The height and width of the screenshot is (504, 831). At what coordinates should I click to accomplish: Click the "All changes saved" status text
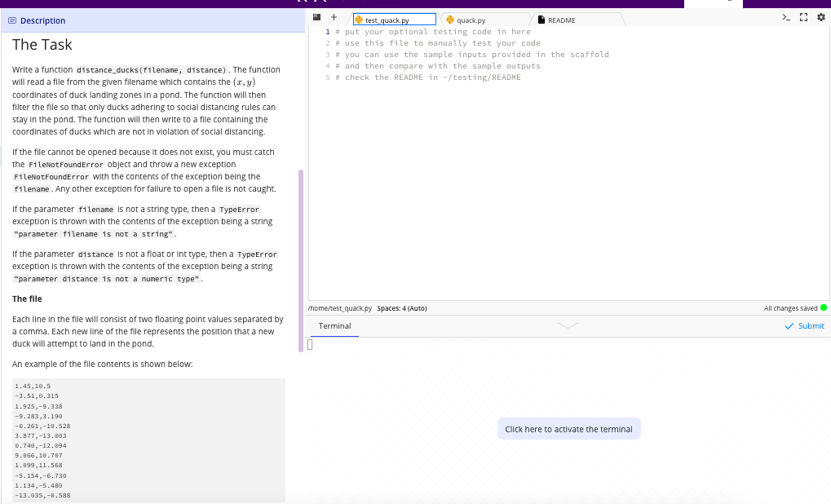click(x=791, y=308)
